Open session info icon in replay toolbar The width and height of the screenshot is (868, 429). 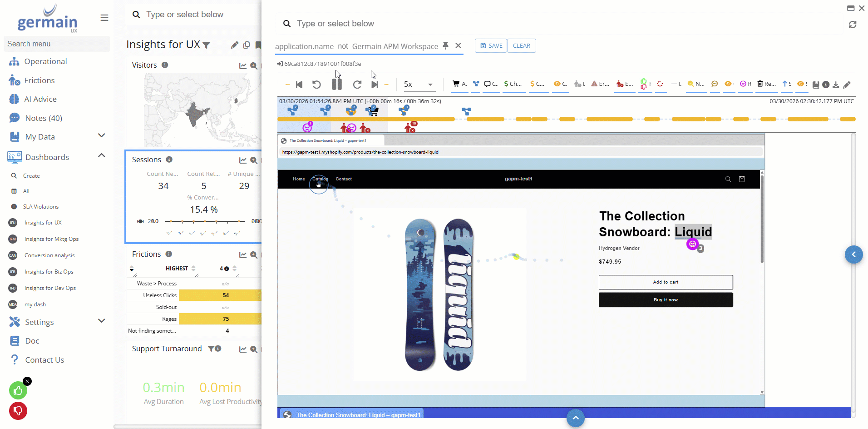pos(826,85)
